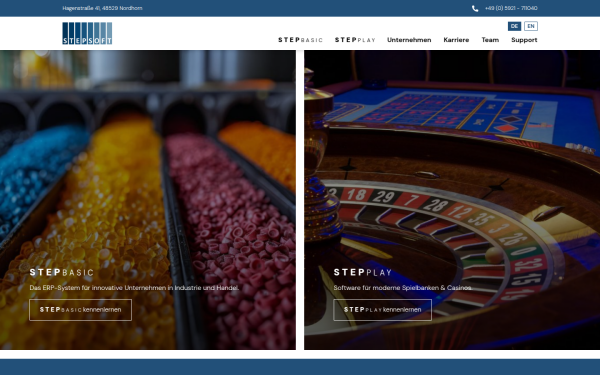Open the Team page
The image size is (600, 375).
pos(490,40)
